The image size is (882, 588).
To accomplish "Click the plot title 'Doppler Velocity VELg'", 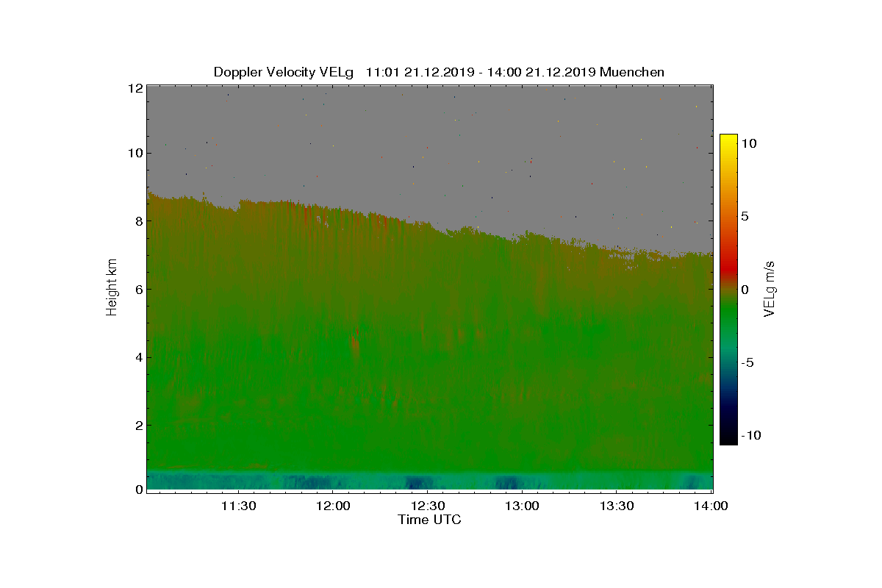I will pyautogui.click(x=283, y=72).
